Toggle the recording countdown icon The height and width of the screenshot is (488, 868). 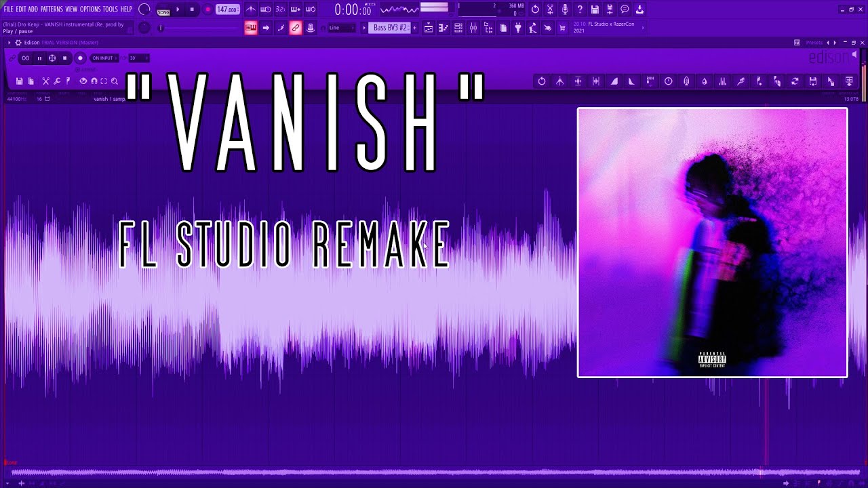[x=281, y=9]
